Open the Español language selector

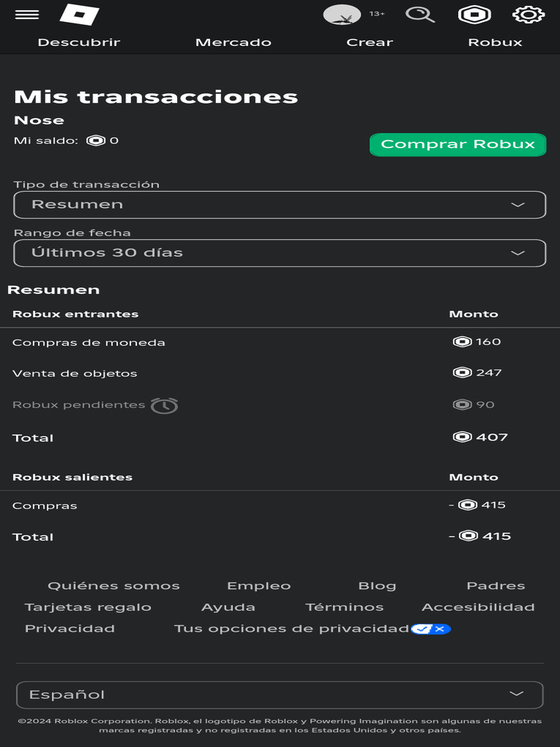(x=280, y=694)
